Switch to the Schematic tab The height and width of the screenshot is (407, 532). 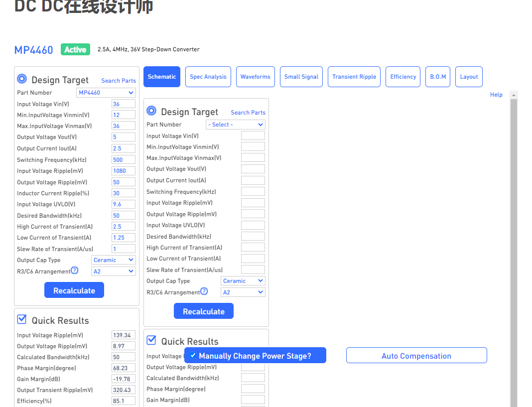tap(162, 77)
